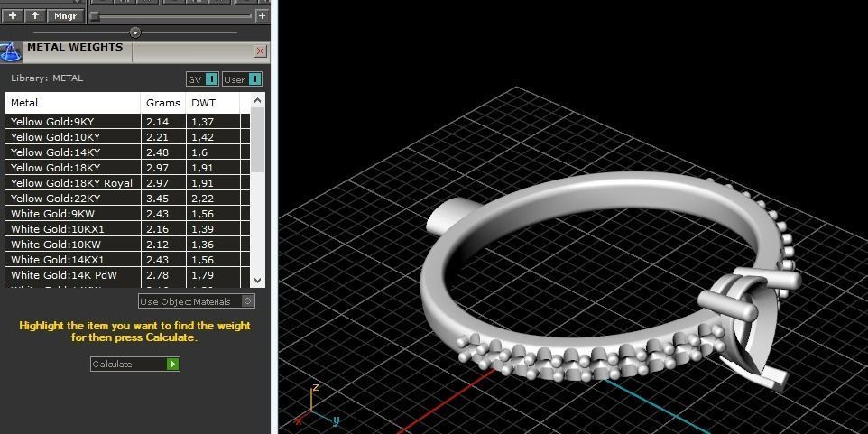Click the 2.12 grams value for 10KW
The image size is (868, 434).
click(157, 245)
